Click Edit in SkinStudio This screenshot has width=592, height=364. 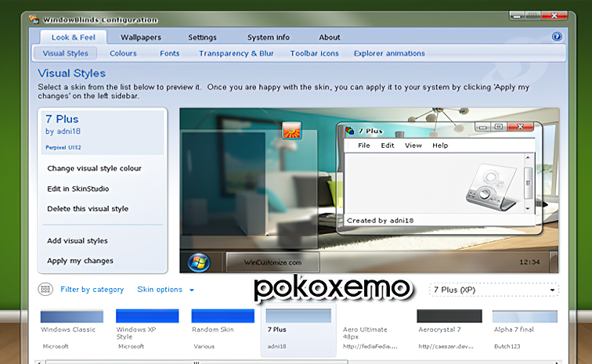coord(78,189)
